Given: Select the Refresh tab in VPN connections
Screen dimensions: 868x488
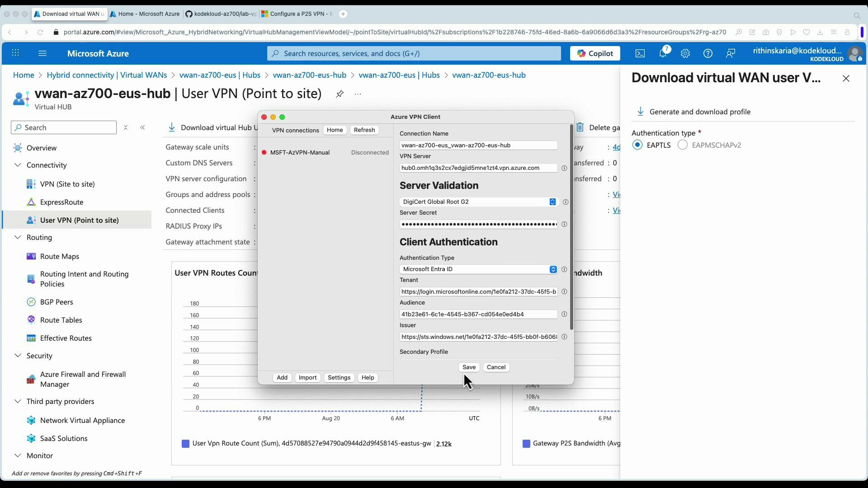Looking at the screenshot, I should (x=364, y=130).
